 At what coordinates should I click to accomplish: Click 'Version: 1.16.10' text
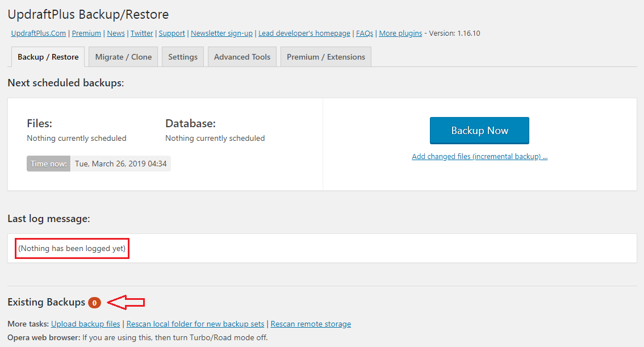(x=454, y=34)
